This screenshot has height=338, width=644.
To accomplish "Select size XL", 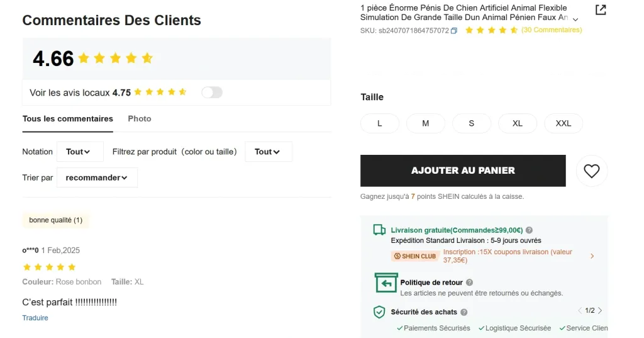I will click(518, 123).
